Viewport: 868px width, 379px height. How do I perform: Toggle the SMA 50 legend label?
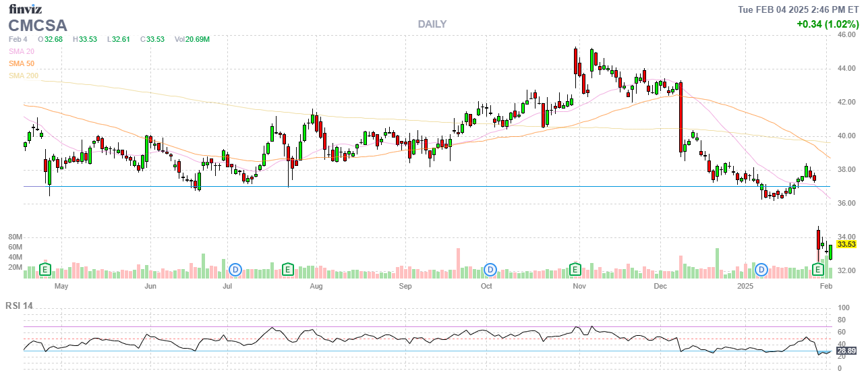[22, 63]
